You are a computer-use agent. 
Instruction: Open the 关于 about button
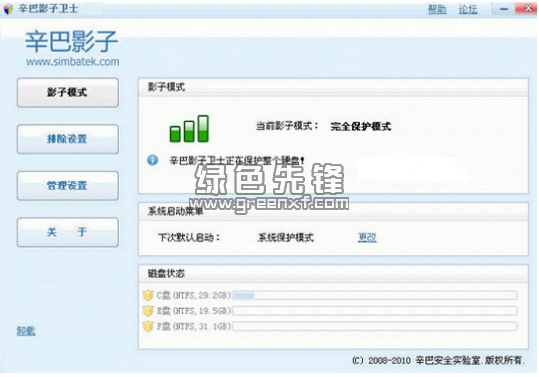pos(68,232)
